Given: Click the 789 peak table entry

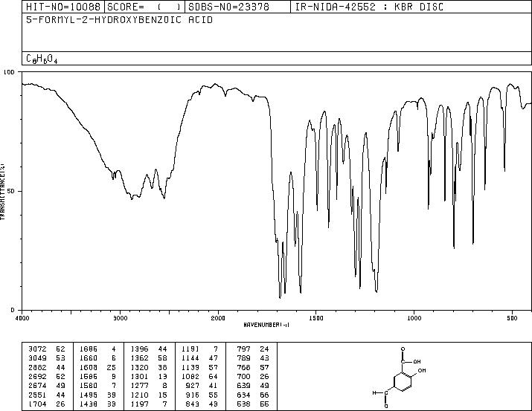Looking at the screenshot, I should coord(253,357).
